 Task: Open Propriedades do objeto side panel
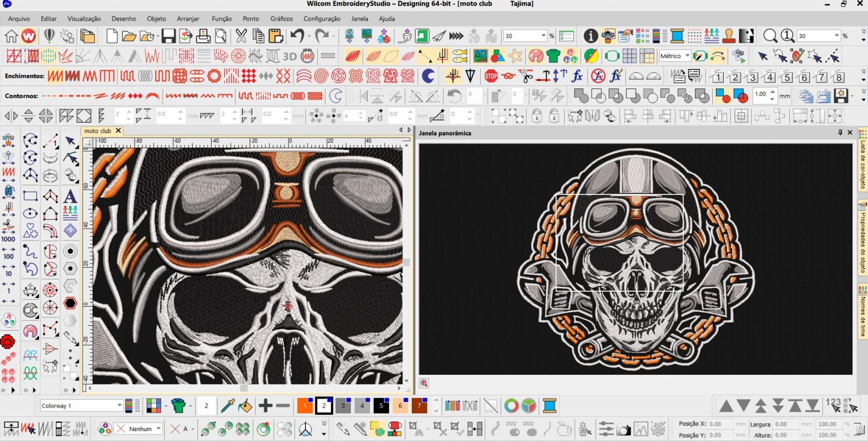[862, 238]
